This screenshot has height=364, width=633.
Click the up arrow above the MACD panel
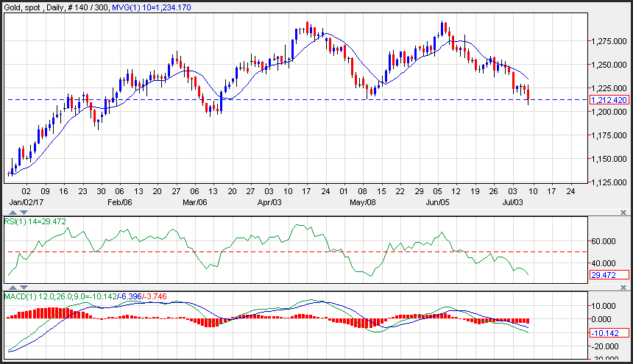point(12,286)
